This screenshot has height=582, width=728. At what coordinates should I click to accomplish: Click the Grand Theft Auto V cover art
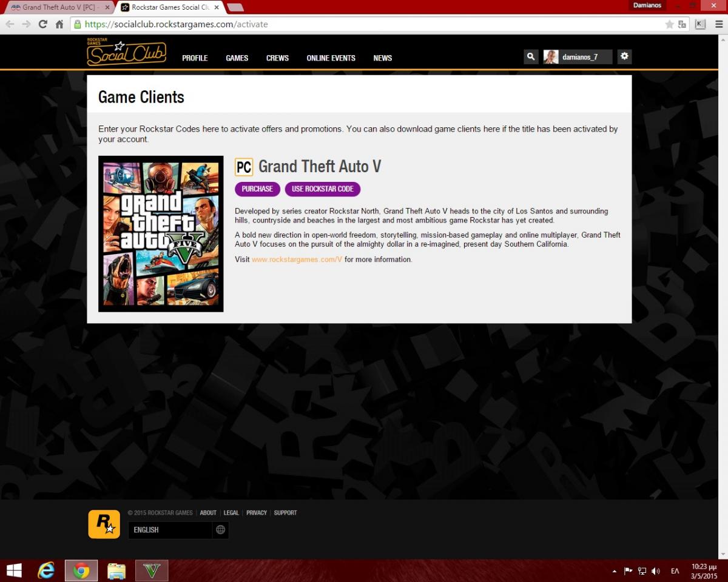[161, 234]
